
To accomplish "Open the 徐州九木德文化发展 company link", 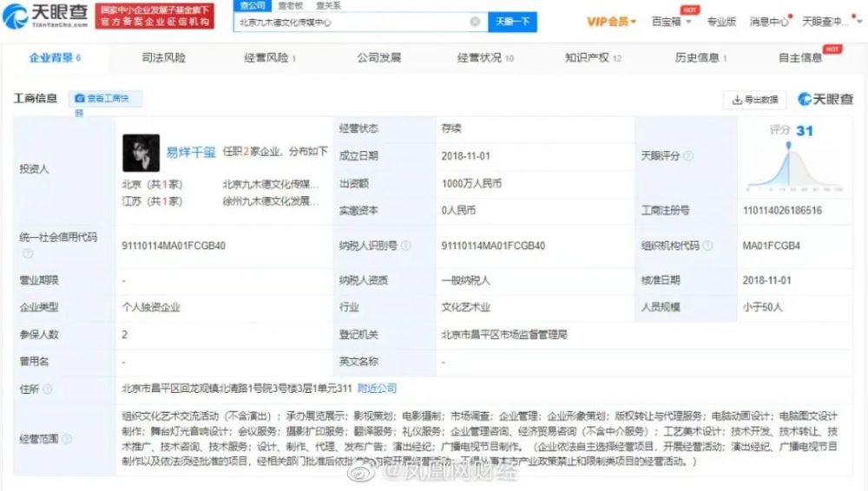I will coord(271,201).
